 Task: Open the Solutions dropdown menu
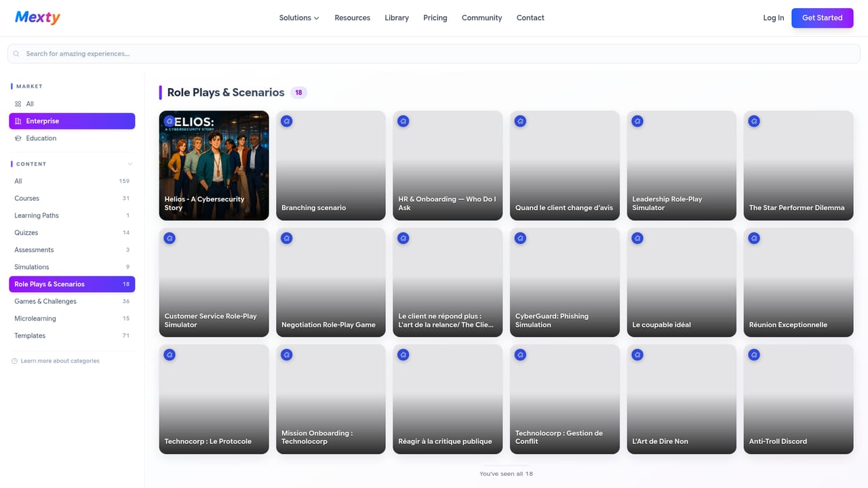(x=299, y=18)
